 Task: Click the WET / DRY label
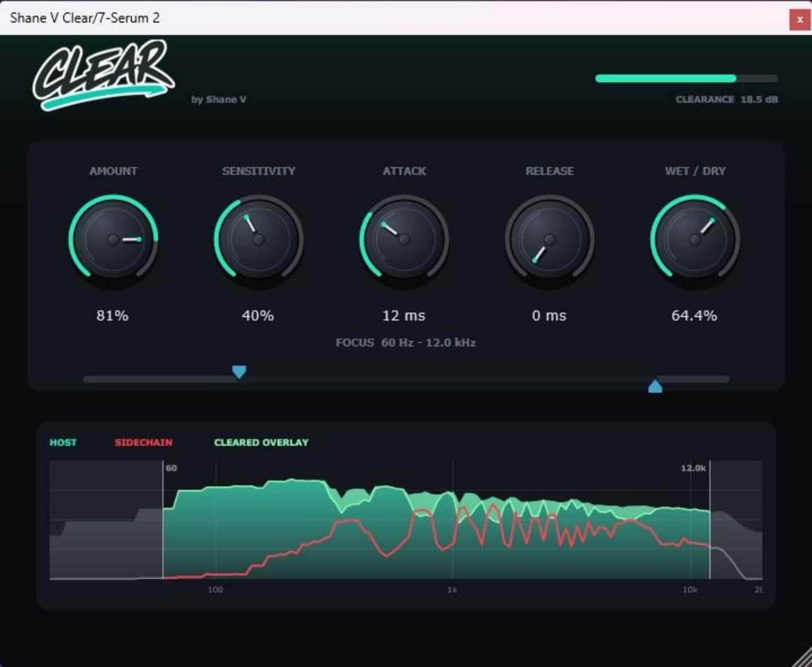point(695,171)
